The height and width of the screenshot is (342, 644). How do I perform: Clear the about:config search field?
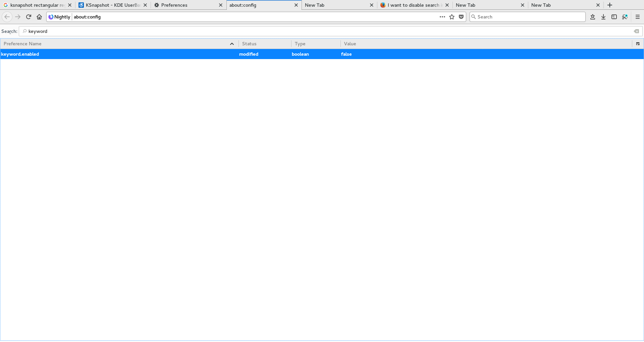pos(636,31)
